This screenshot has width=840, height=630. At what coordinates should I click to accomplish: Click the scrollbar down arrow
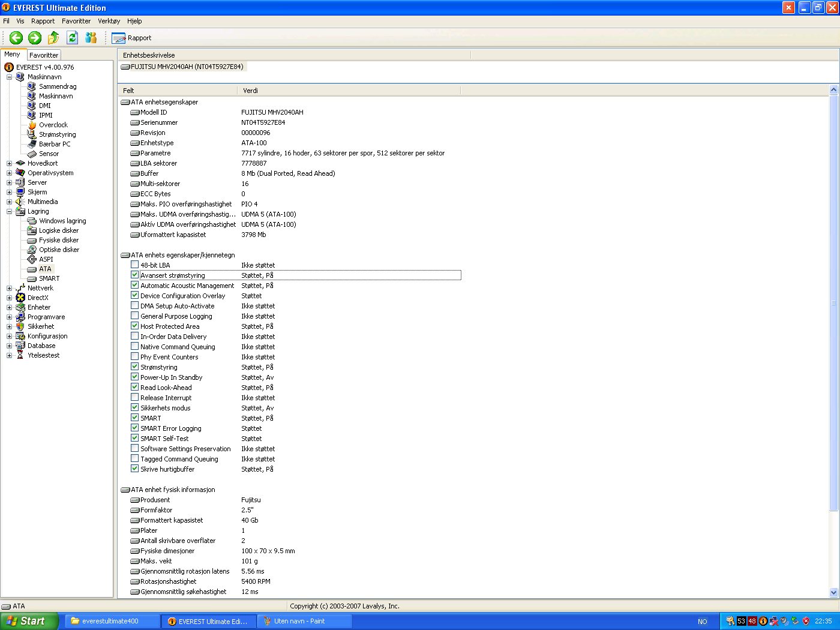coord(833,592)
